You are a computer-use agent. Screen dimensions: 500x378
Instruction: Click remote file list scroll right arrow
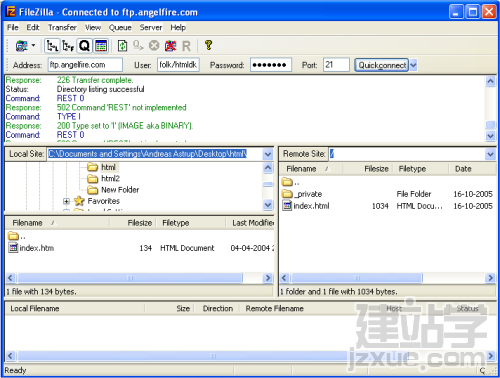490,278
